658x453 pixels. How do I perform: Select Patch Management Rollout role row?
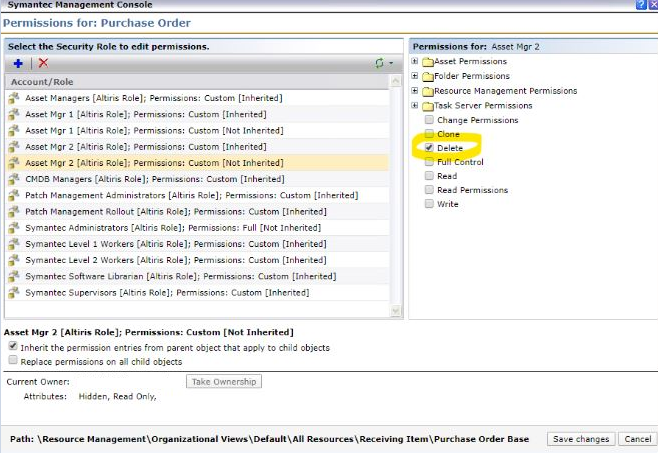pos(160,211)
